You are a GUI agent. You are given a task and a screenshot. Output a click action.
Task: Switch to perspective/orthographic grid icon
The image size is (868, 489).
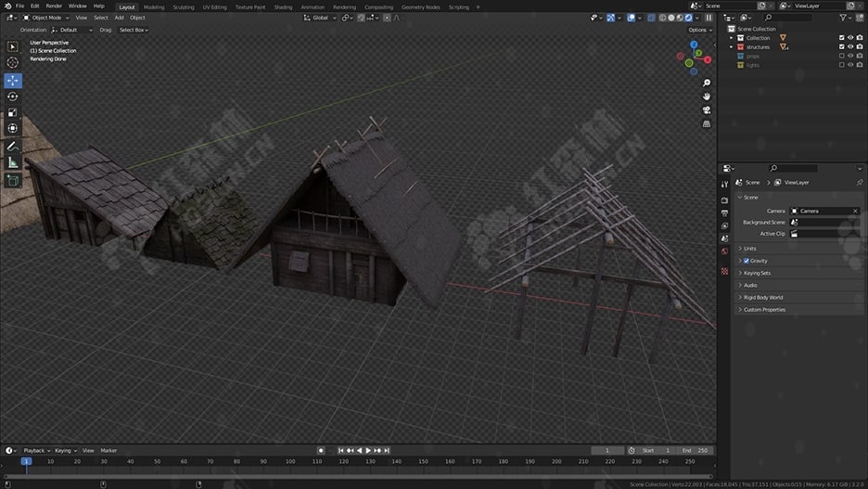click(707, 123)
